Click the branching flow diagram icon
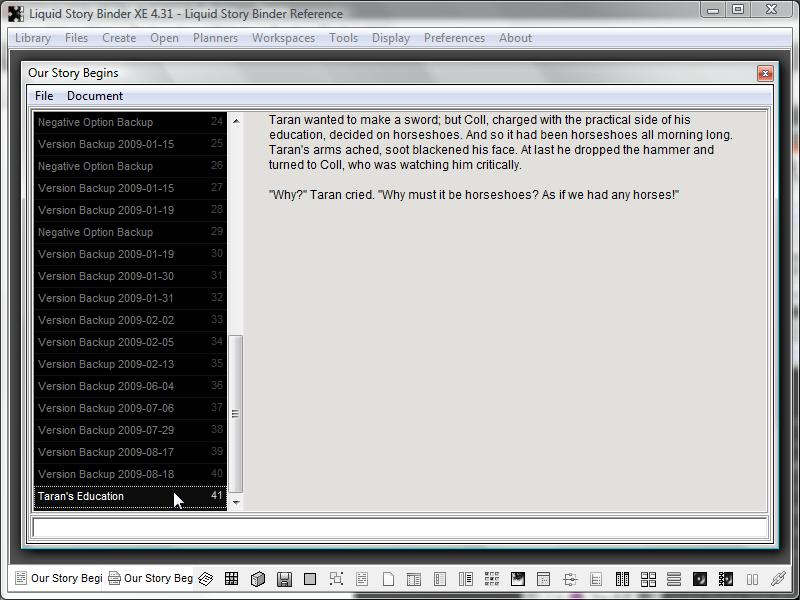 (x=570, y=579)
